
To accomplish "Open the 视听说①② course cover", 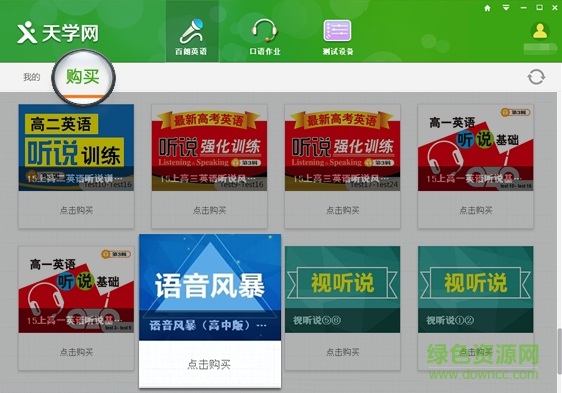I will pyautogui.click(x=476, y=289).
